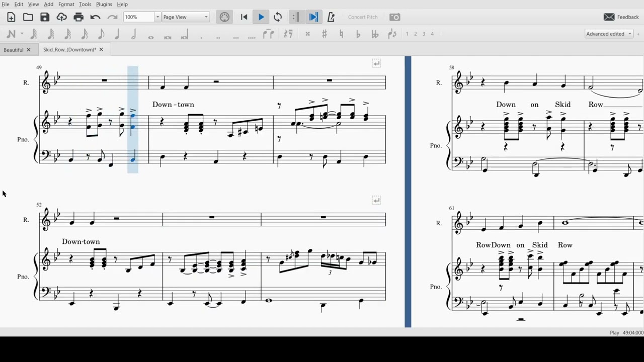Flip note stem direction
The image size is (644, 362).
[x=392, y=34]
